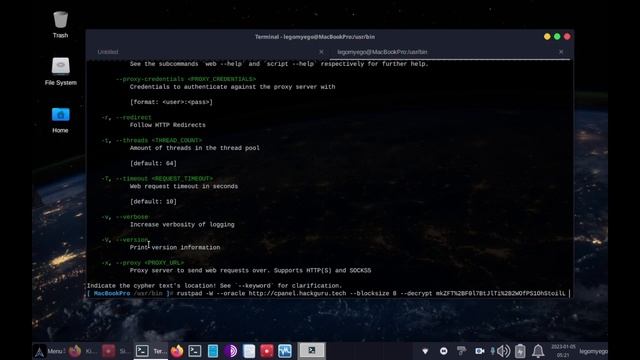Screen dimensions: 640x360
Task: Open the Wi-Fi network indicator
Action: [x=425, y=351]
